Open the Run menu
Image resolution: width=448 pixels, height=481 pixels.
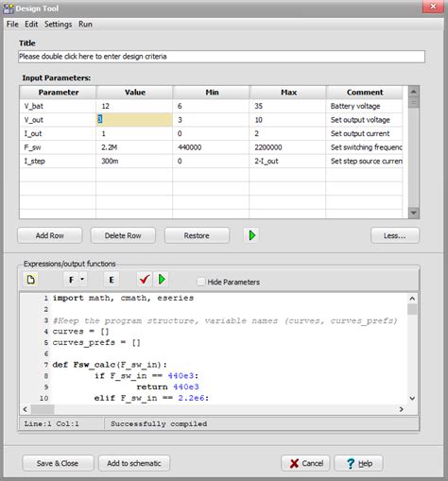click(x=85, y=25)
